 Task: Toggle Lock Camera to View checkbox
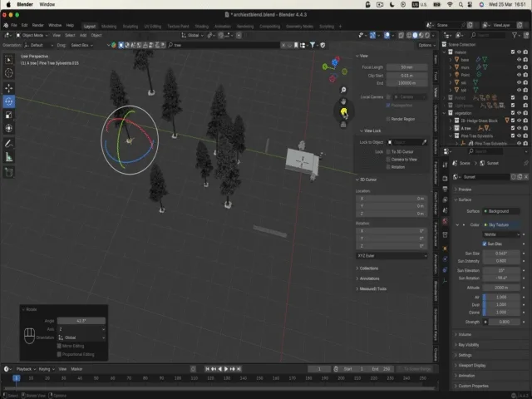[388, 159]
